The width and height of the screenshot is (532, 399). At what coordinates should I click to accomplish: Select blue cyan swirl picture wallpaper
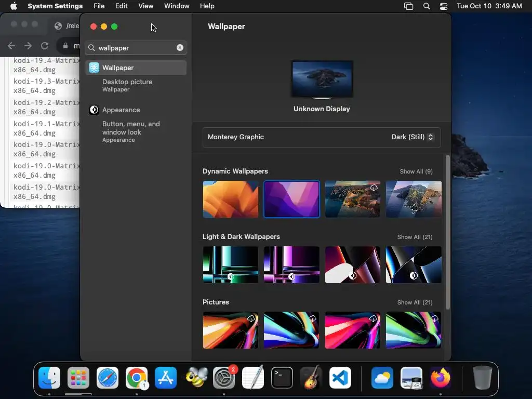tap(291, 330)
